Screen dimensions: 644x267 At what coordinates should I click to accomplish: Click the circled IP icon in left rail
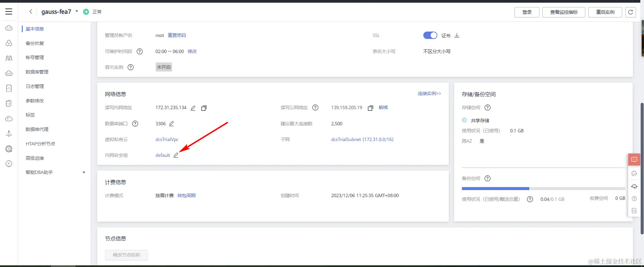click(9, 164)
